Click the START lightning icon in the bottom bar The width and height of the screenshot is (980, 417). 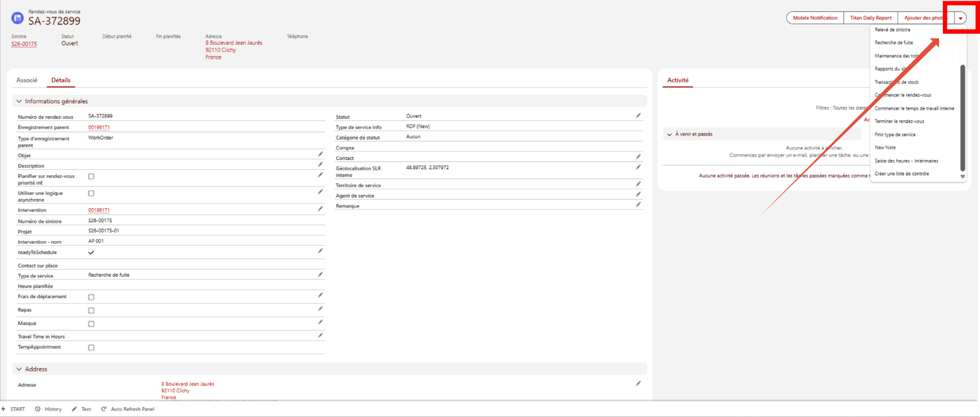4,409
